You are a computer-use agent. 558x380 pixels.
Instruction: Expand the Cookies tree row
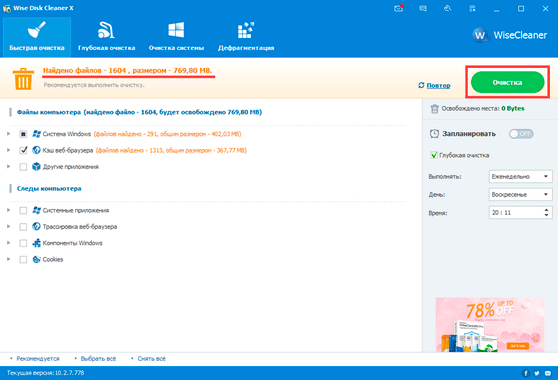click(x=8, y=259)
